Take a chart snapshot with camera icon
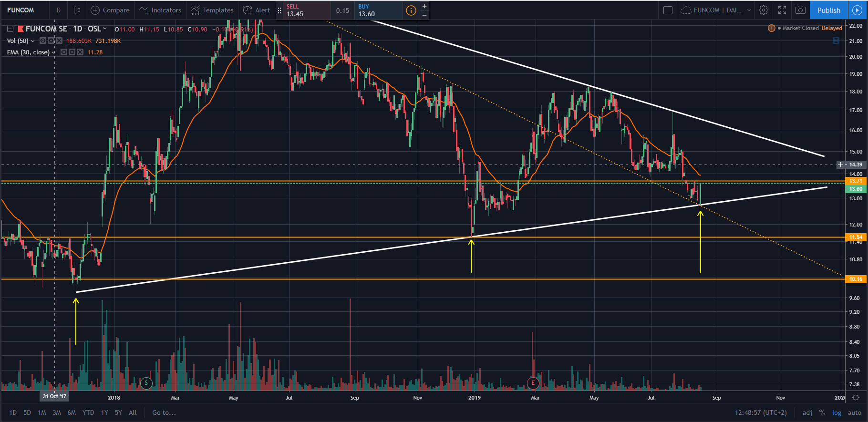Viewport: 868px width, 422px height. pyautogui.click(x=801, y=10)
